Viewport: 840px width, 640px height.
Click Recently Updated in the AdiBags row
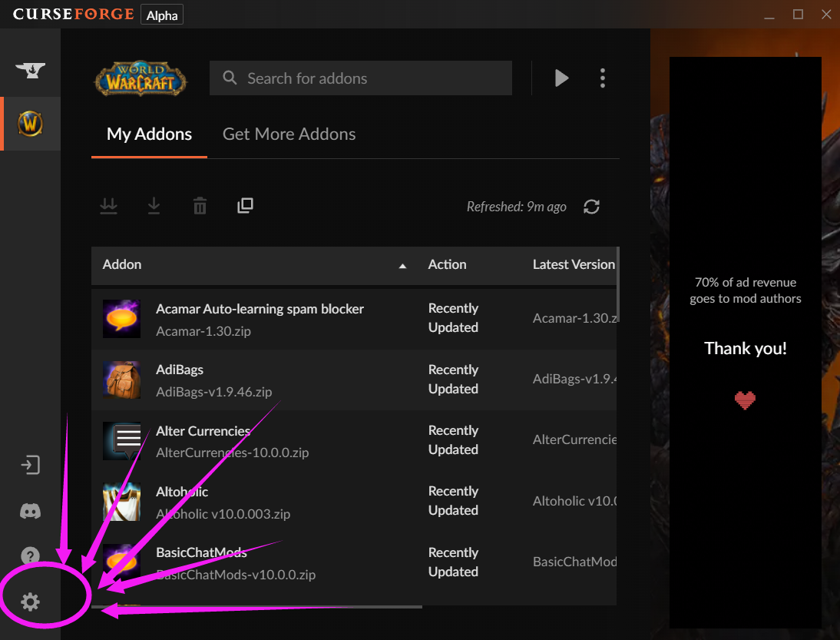pos(453,379)
